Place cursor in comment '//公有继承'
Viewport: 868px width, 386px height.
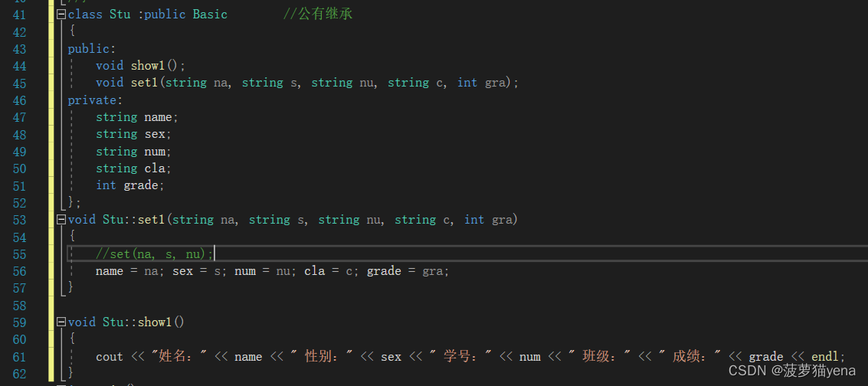click(x=318, y=15)
